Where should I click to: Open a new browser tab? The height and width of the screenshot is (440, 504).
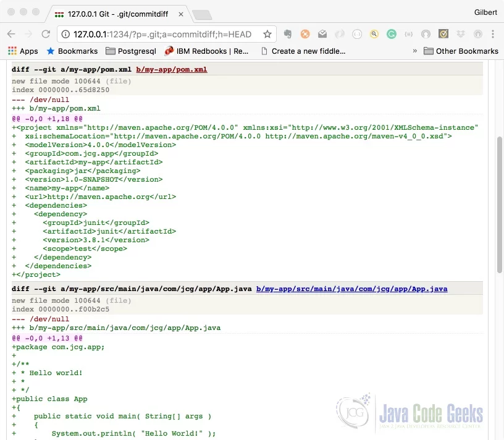202,14
